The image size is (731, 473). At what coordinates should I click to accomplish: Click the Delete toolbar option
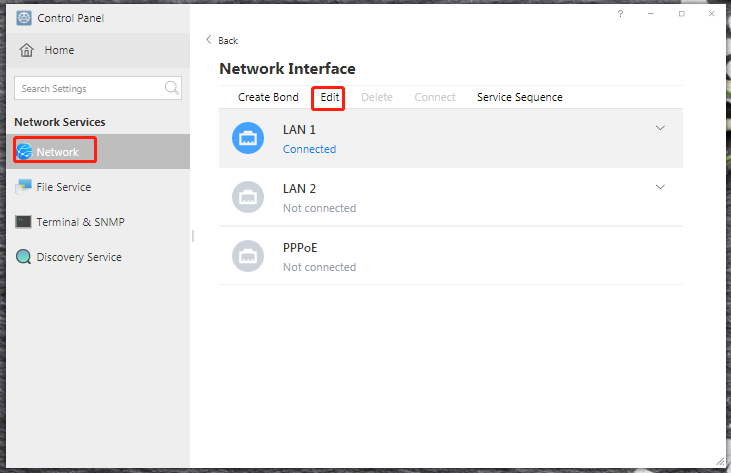click(x=377, y=97)
